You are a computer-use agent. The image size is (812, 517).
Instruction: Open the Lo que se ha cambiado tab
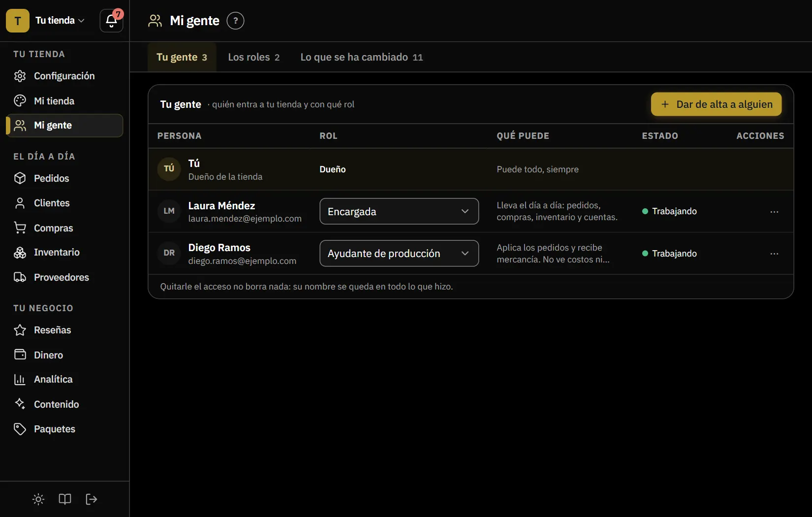point(362,57)
